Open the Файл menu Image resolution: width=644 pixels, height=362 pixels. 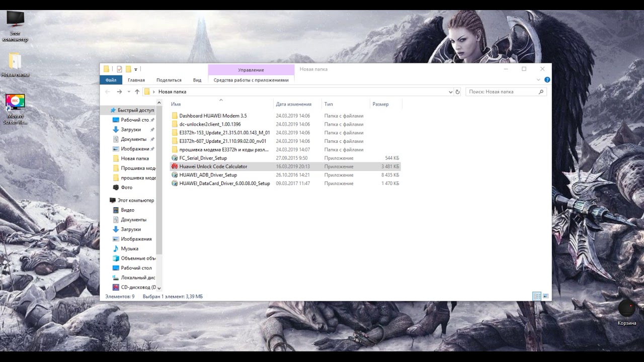click(x=111, y=80)
